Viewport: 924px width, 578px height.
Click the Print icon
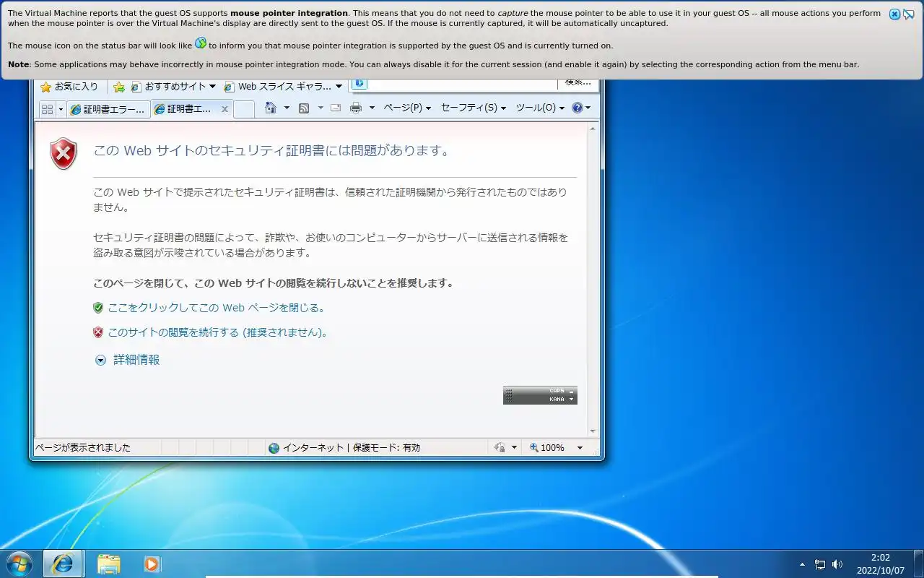coord(356,108)
